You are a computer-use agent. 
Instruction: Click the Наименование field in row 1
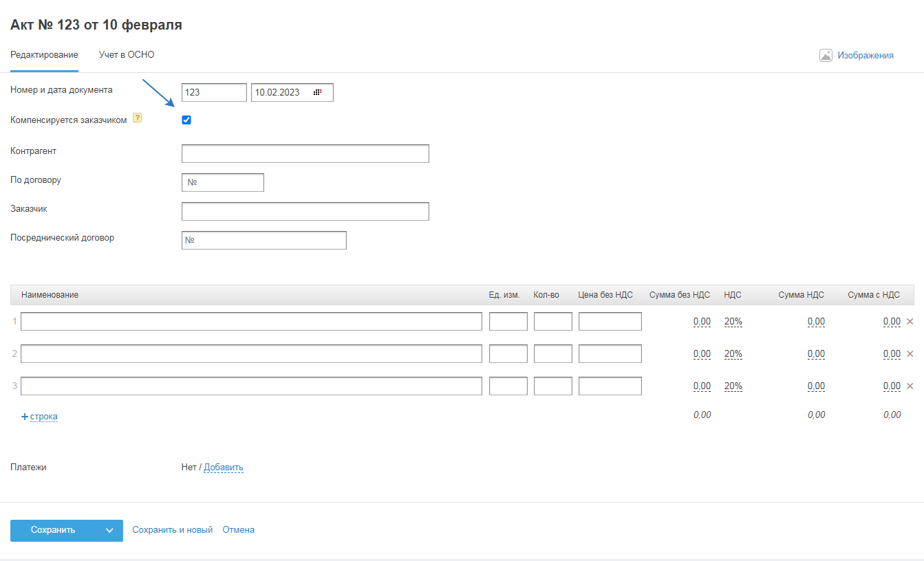(x=251, y=321)
